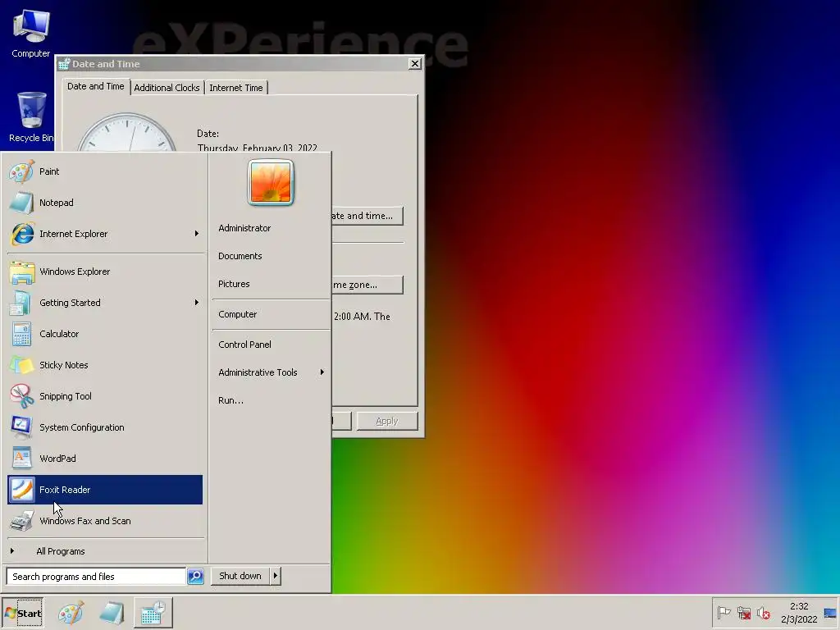
Task: Expand the Internet Explorer jump list arrow
Action: [x=197, y=234]
